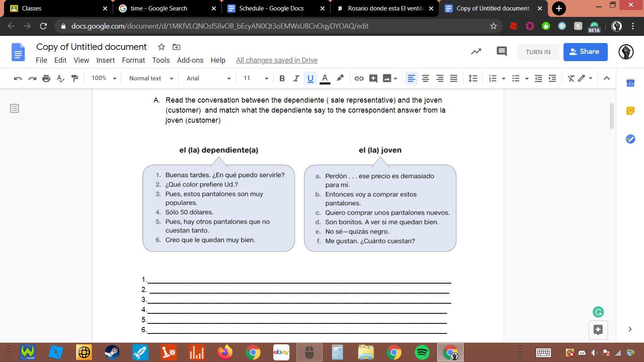Toggle bold formatting

[x=282, y=78]
